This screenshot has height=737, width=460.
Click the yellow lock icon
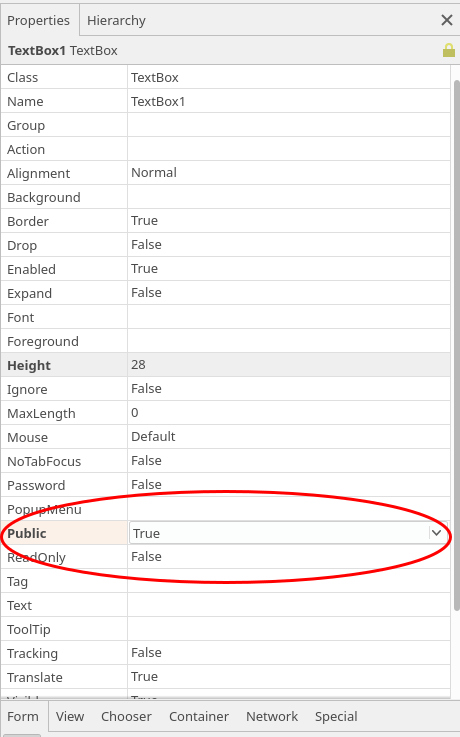[x=449, y=50]
